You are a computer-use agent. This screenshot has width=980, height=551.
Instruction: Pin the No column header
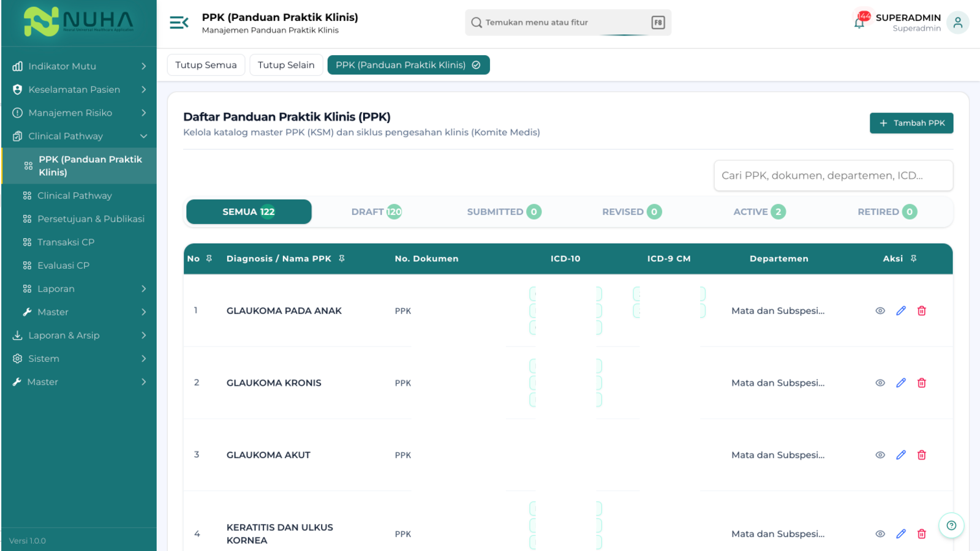pos(209,258)
